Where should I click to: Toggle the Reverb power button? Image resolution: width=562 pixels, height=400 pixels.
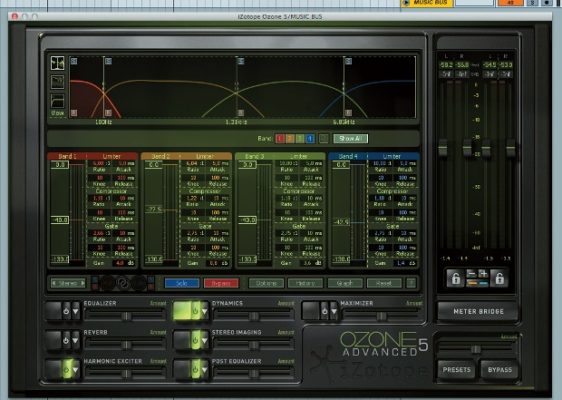tap(66, 340)
